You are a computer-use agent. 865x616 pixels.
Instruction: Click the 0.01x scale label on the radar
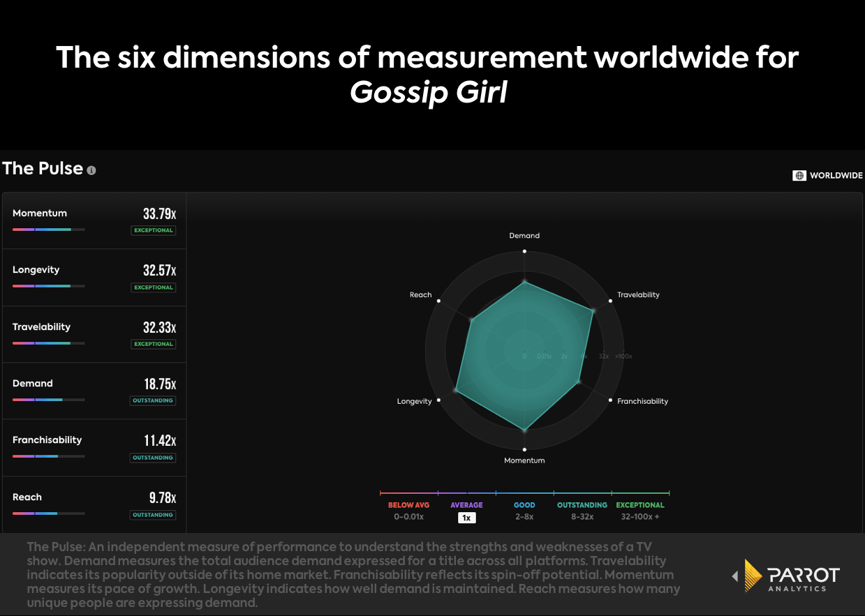(545, 356)
